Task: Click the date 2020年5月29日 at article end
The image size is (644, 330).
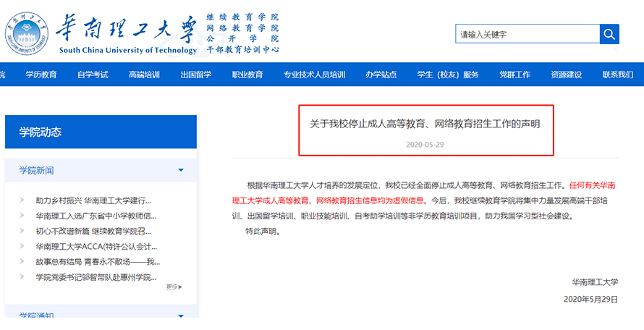Action: pyautogui.click(x=590, y=299)
